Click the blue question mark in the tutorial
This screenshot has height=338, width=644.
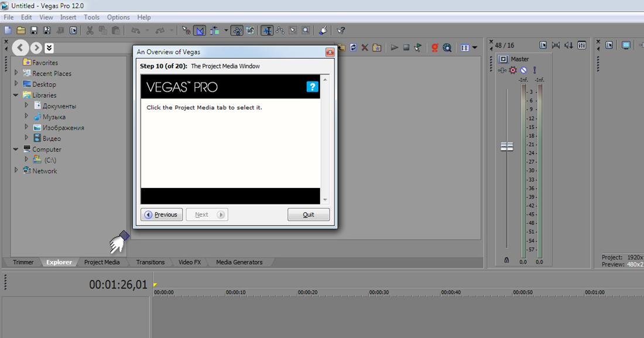tap(312, 87)
